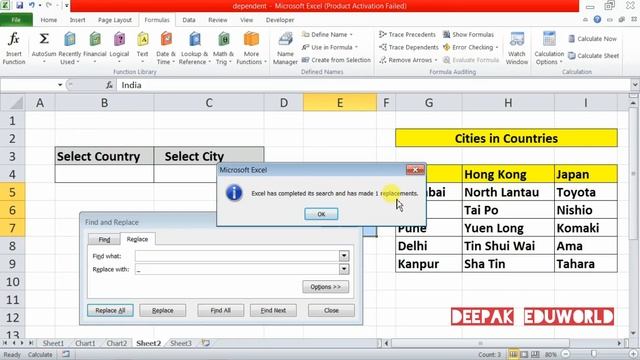Click Find All button

pos(220,310)
